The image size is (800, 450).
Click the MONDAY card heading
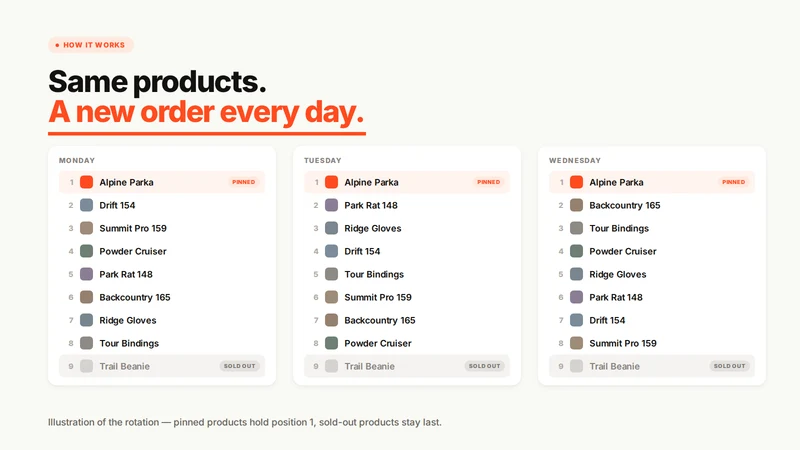pyautogui.click(x=77, y=160)
